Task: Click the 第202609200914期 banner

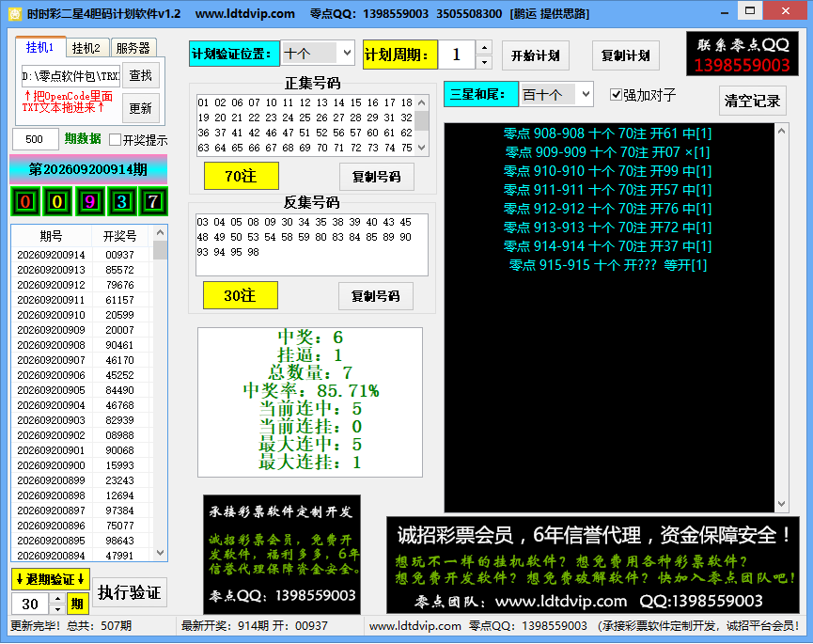Action: point(88,169)
